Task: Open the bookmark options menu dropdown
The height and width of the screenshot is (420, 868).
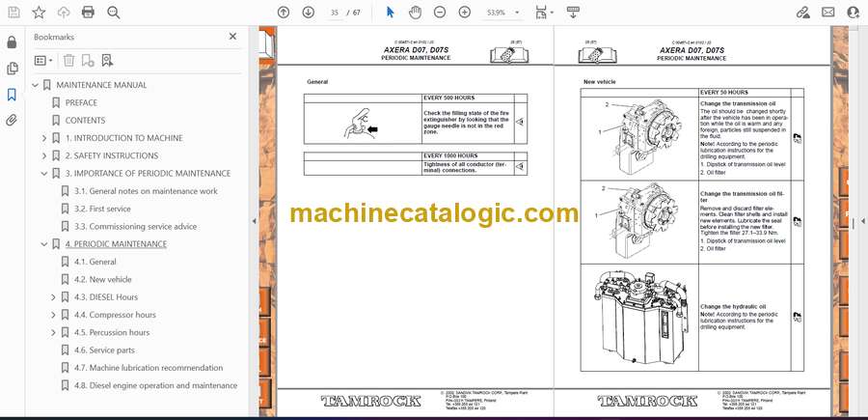Action: [x=43, y=61]
